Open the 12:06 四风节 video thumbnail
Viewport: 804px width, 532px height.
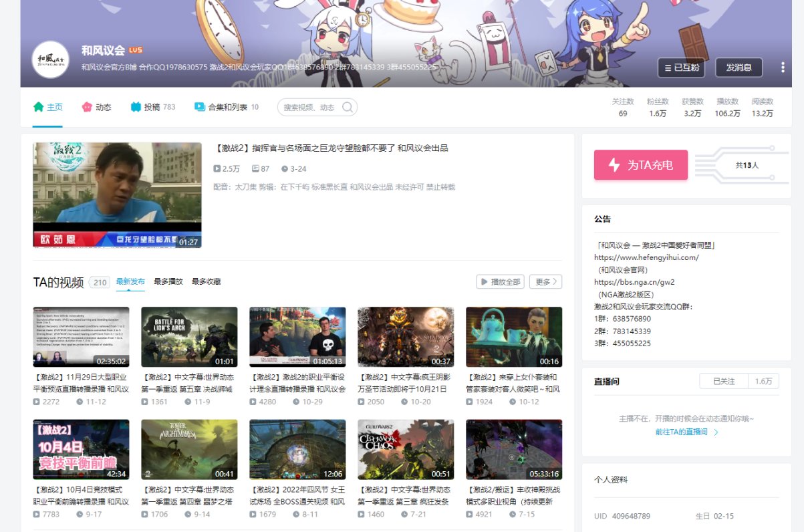(297, 450)
